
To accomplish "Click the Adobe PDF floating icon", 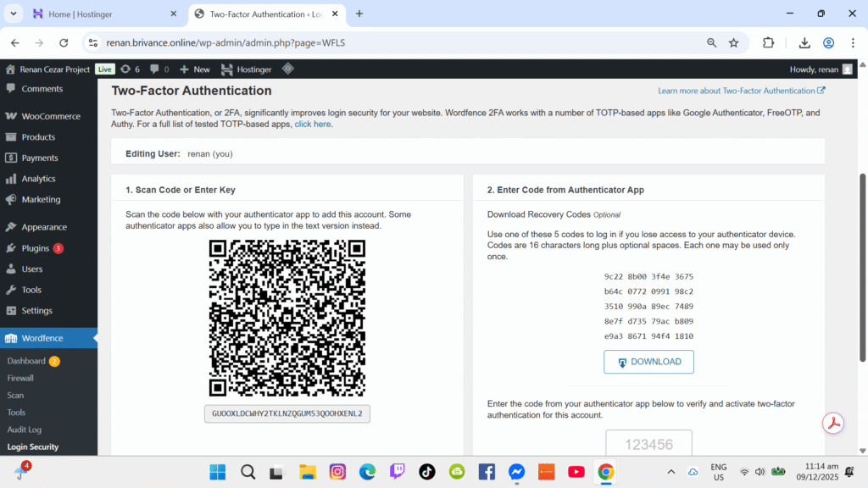I will pos(834,424).
